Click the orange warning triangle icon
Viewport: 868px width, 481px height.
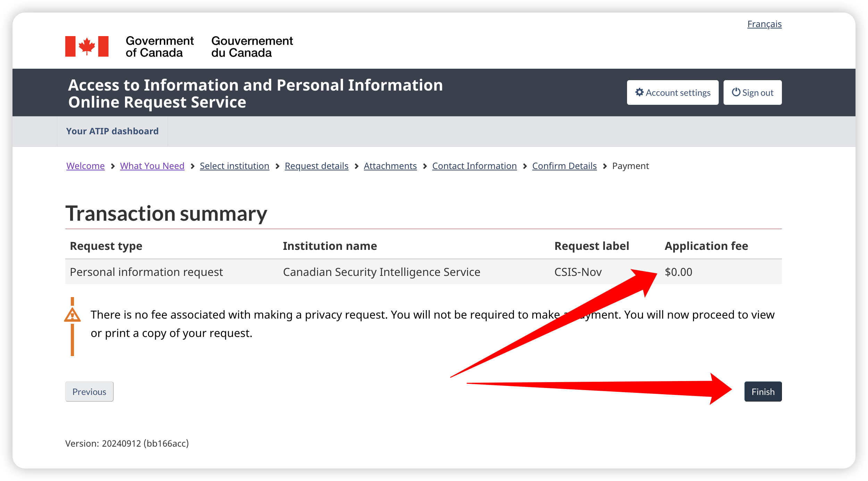[73, 315]
